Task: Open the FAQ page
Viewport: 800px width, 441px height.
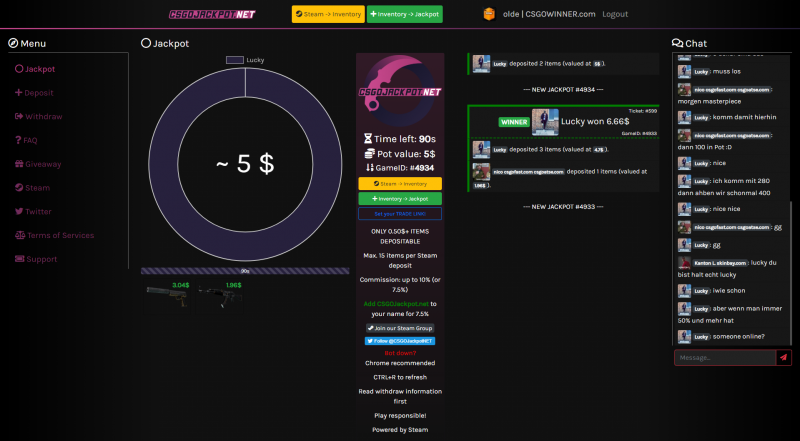Action: point(26,140)
